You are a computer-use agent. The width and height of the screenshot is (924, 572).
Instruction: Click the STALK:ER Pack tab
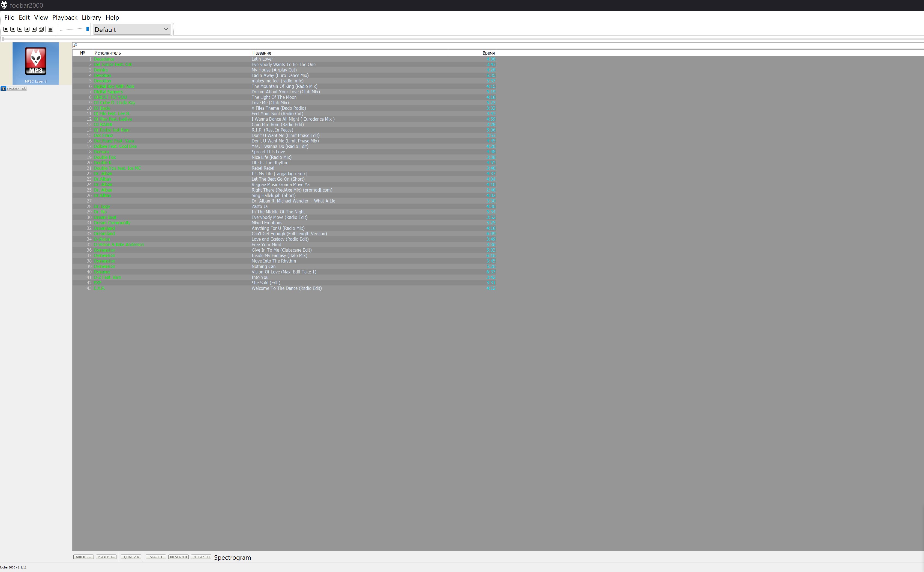click(14, 88)
